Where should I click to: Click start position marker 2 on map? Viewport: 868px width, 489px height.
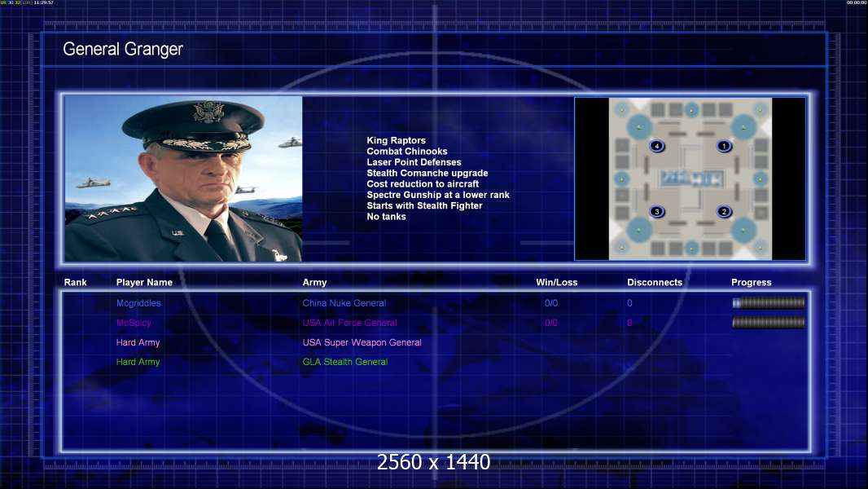pos(724,212)
